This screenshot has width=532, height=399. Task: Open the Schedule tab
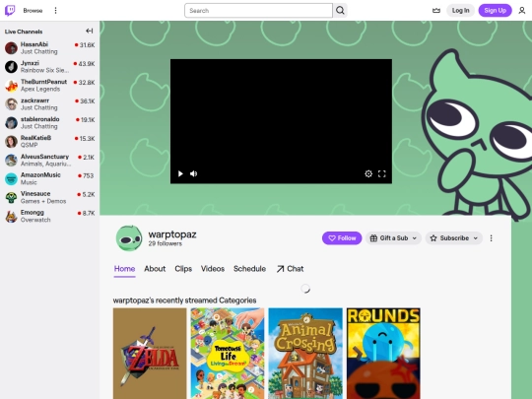pos(249,269)
